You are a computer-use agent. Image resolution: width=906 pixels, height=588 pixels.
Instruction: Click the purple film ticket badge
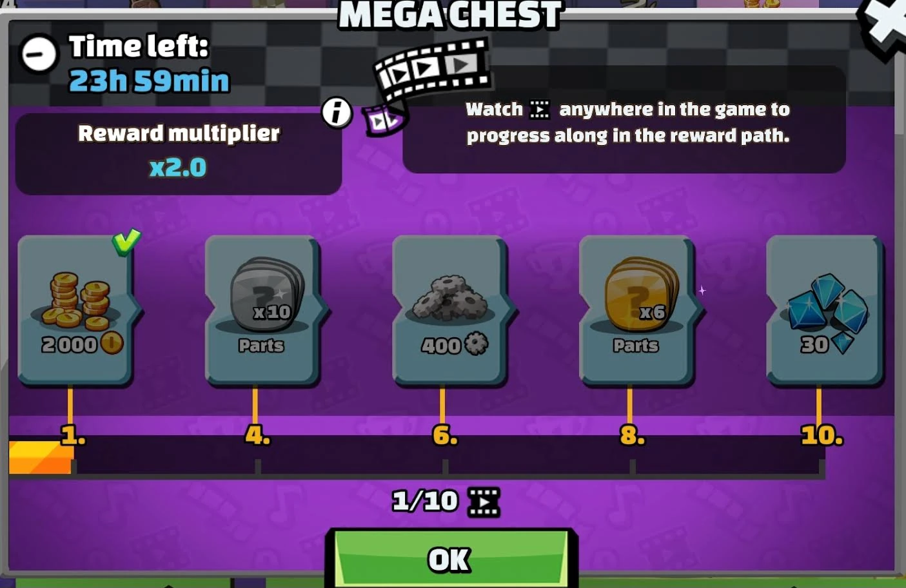click(x=384, y=120)
